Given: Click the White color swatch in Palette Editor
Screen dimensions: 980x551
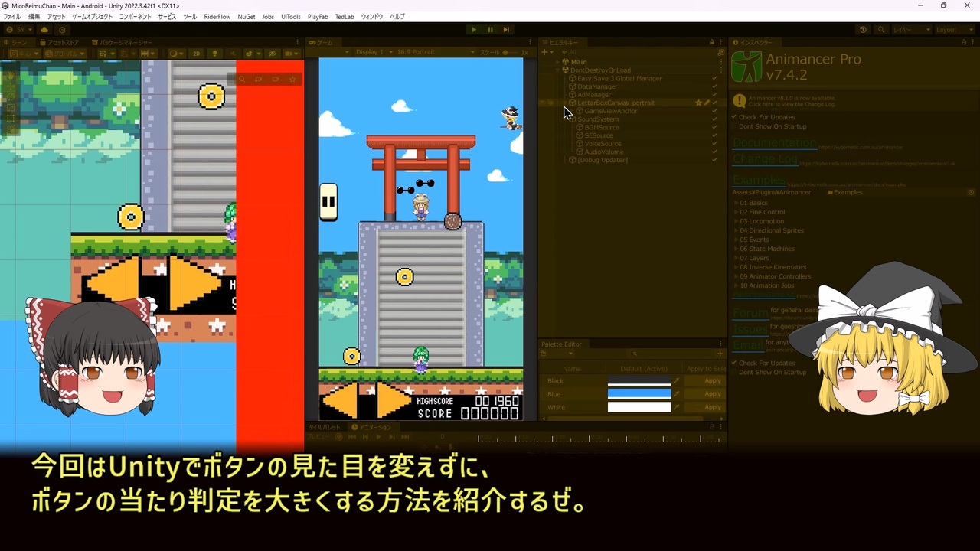Looking at the screenshot, I should point(639,407).
